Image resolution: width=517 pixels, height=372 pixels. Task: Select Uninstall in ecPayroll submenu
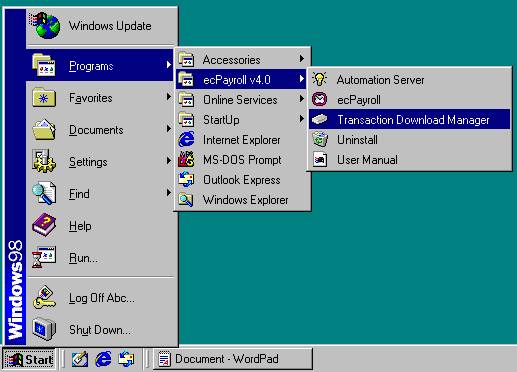[x=409, y=139]
